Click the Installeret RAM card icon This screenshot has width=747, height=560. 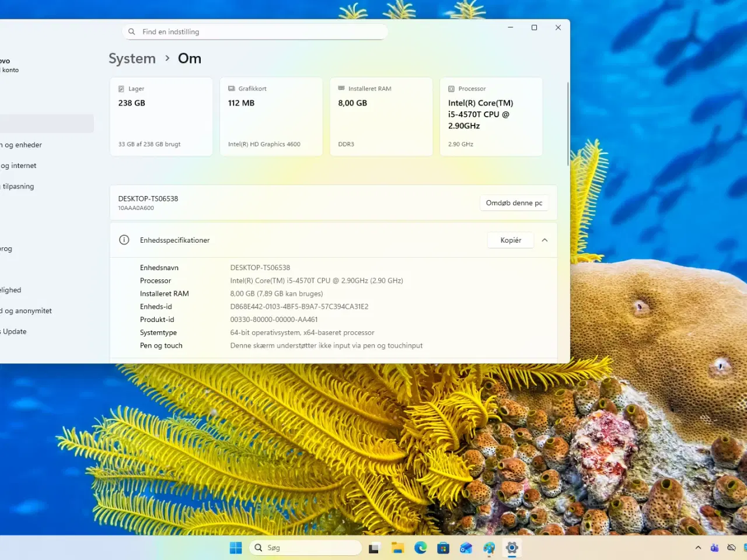pyautogui.click(x=341, y=88)
